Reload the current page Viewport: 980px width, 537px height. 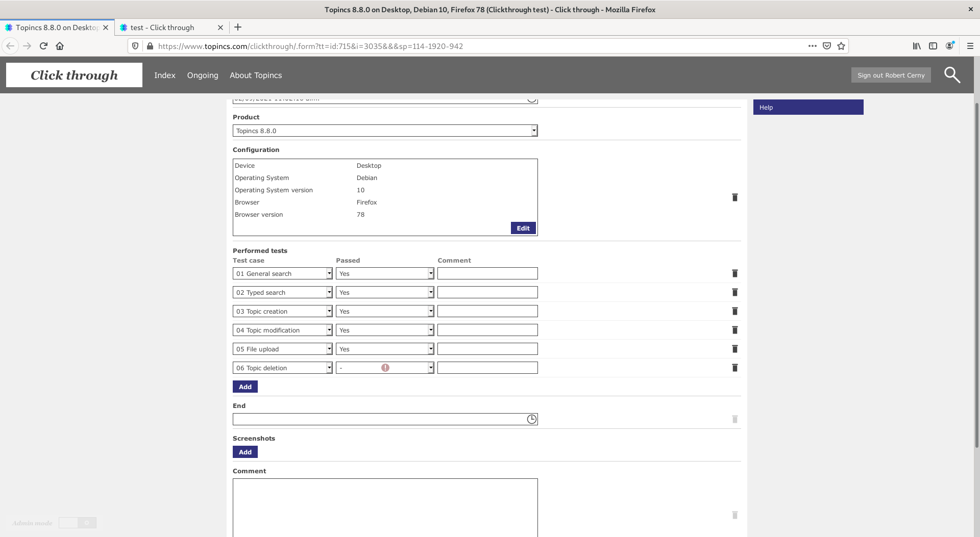click(x=43, y=46)
